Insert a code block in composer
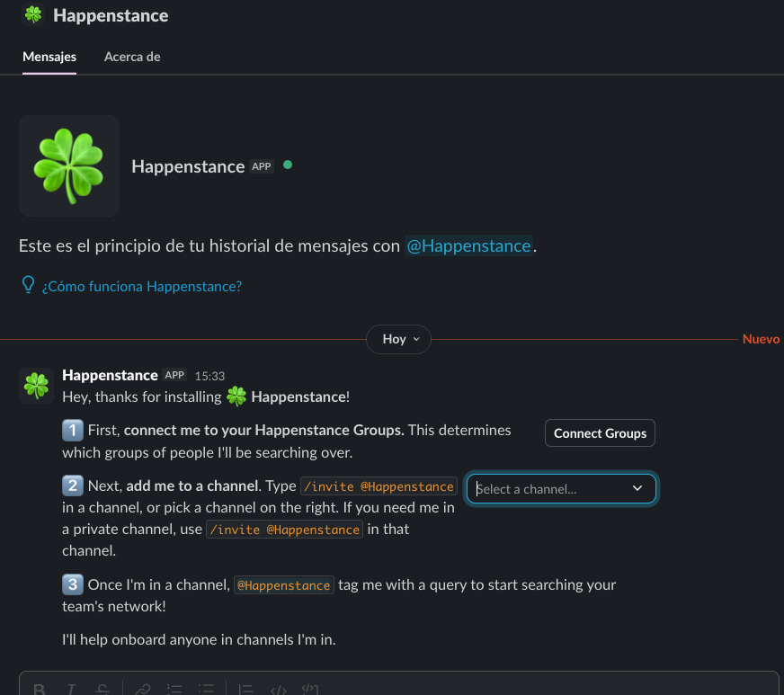This screenshot has width=784, height=695. pos(310,690)
